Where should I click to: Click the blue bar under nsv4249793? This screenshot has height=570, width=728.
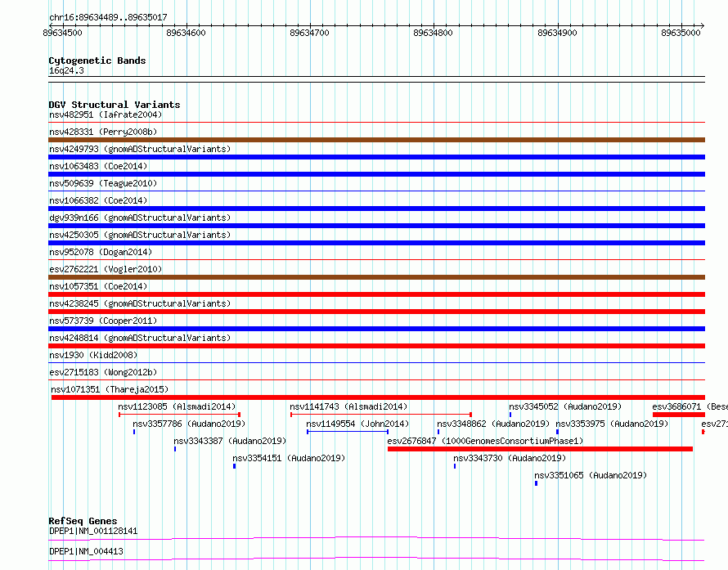point(376,157)
